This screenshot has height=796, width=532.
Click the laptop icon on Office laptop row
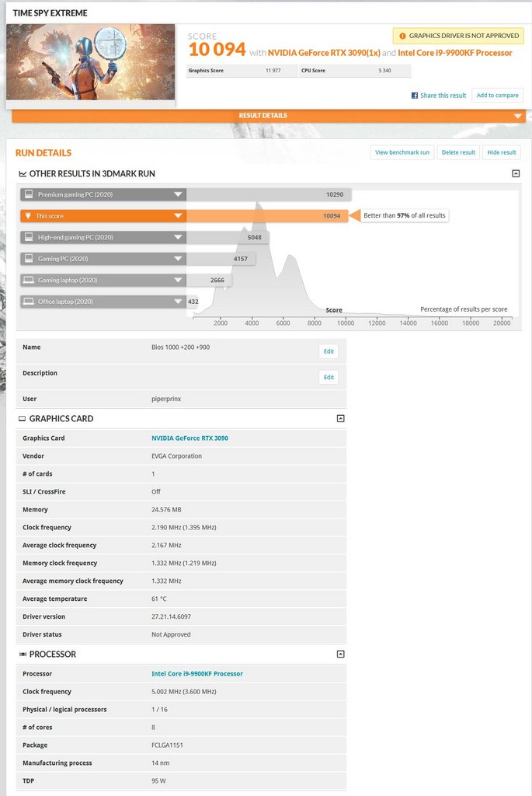coord(29,301)
